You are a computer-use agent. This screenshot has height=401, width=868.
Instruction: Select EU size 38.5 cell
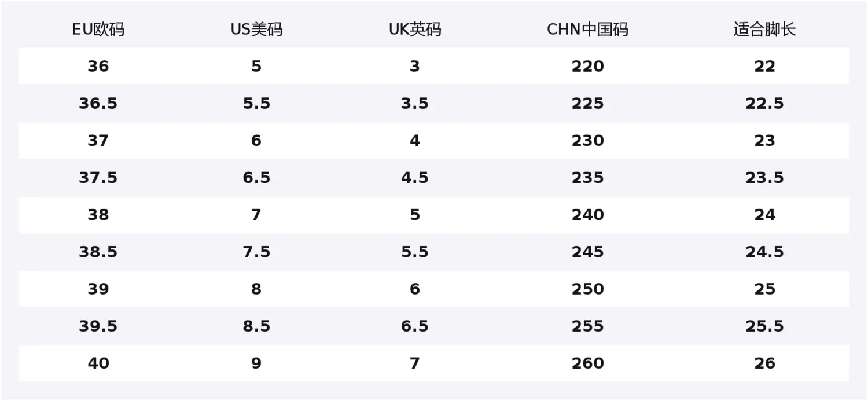point(98,252)
